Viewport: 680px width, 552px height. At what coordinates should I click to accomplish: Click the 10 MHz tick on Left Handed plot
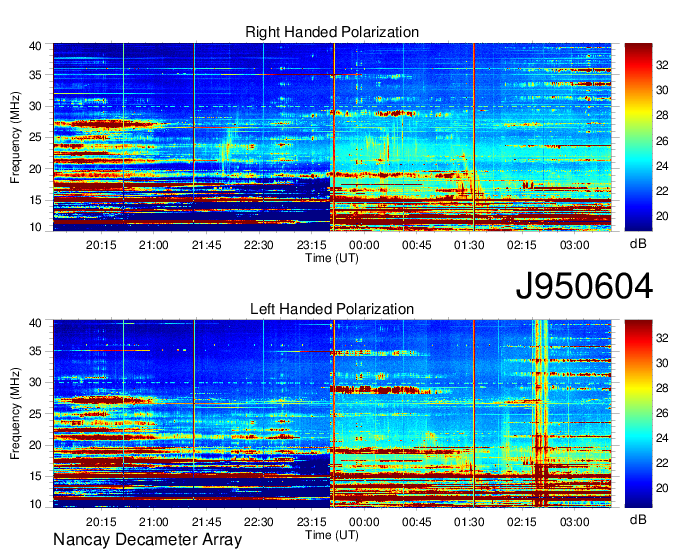click(x=36, y=503)
